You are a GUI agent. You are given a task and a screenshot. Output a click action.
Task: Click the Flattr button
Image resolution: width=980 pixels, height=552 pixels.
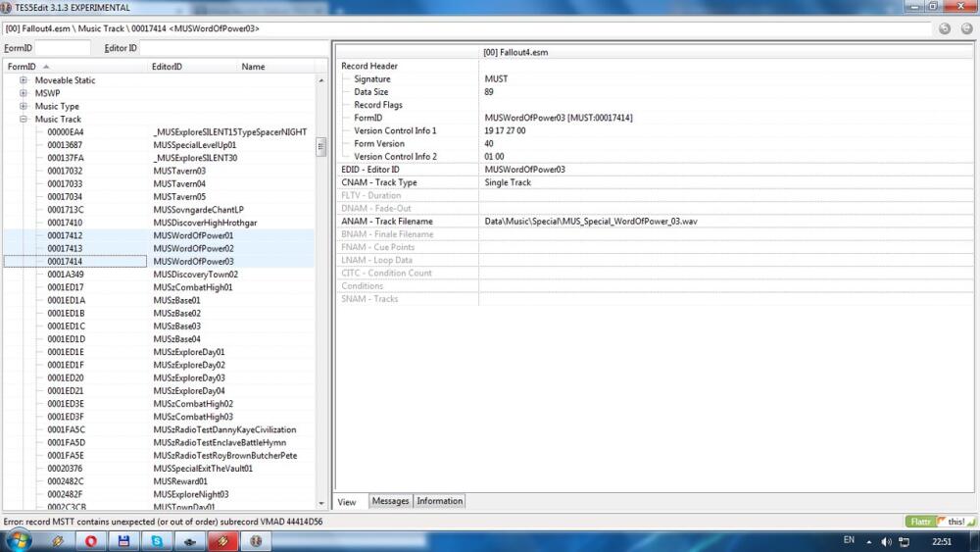pyautogui.click(x=920, y=522)
